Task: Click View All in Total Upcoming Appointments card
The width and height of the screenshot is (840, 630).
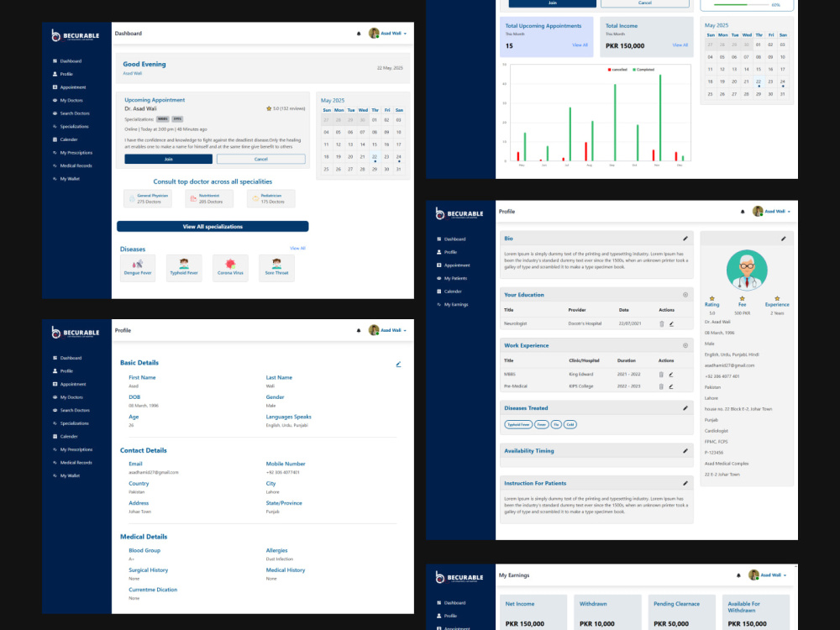Action: coord(580,45)
